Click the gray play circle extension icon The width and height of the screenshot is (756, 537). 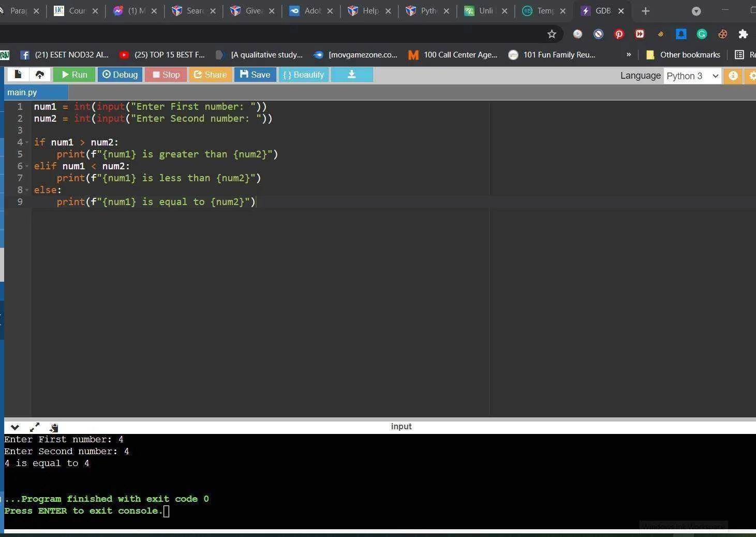(577, 34)
